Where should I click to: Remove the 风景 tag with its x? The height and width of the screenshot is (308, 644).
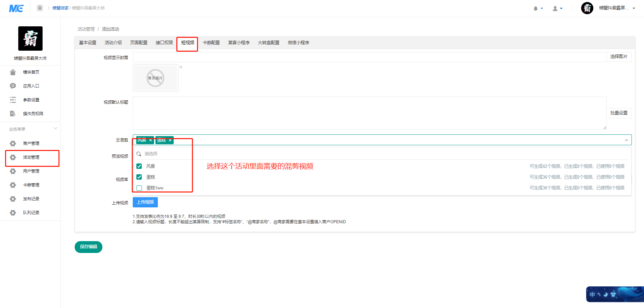pos(151,140)
